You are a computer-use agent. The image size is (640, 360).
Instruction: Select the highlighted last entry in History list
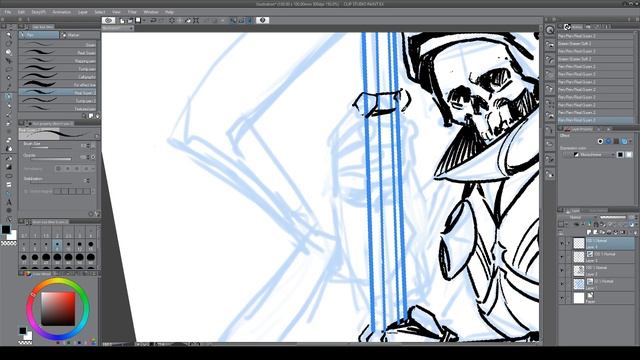(595, 120)
